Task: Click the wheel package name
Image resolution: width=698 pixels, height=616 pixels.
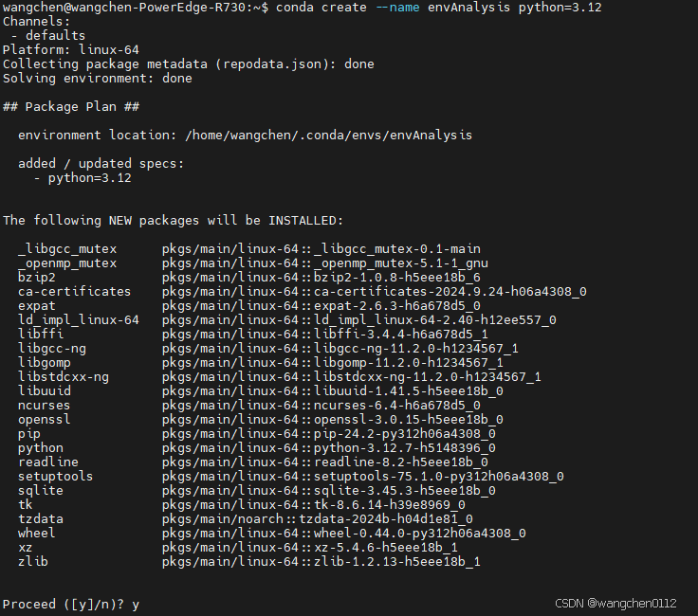Action: 36,534
